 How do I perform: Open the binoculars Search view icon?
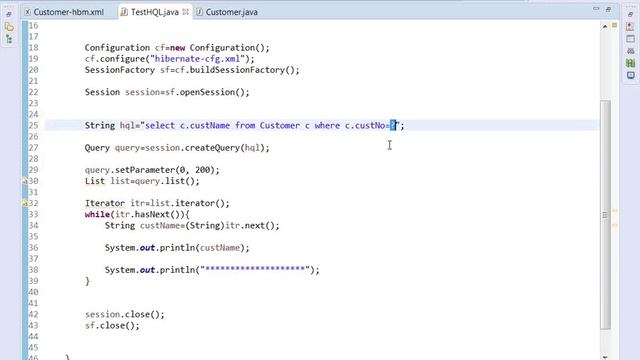[631, 51]
